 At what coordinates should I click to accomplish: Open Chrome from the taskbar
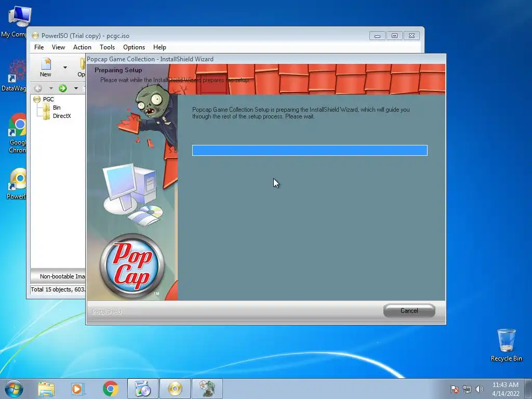coord(110,389)
